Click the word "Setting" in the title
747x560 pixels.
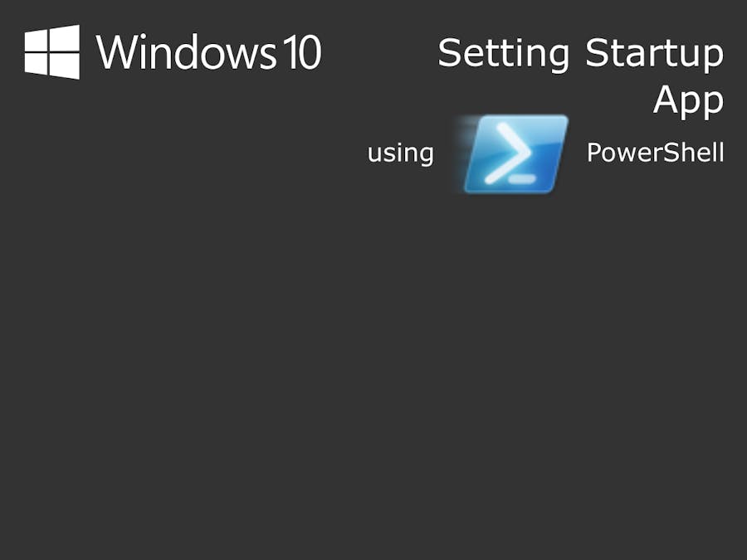(x=503, y=55)
